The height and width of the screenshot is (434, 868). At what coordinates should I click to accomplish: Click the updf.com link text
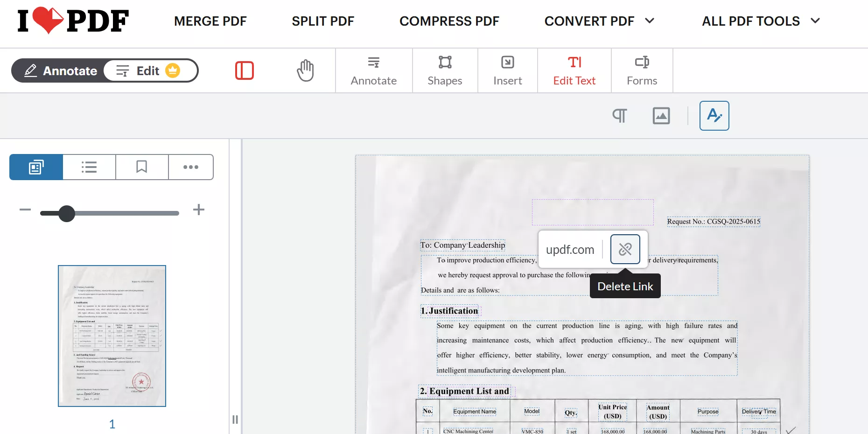(x=570, y=250)
